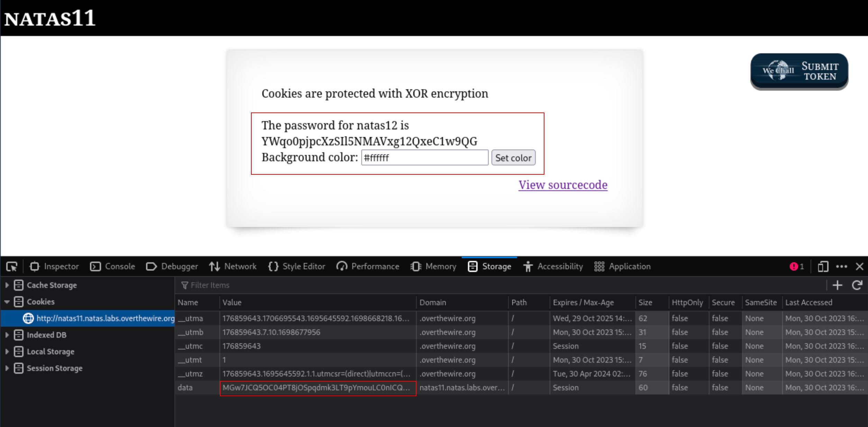Click the refresh storage icon
The width and height of the screenshot is (868, 427).
[857, 285]
